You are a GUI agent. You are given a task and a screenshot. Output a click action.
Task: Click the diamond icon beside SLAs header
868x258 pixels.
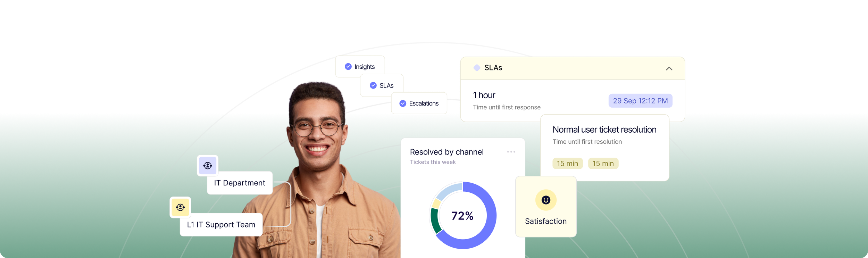click(477, 68)
